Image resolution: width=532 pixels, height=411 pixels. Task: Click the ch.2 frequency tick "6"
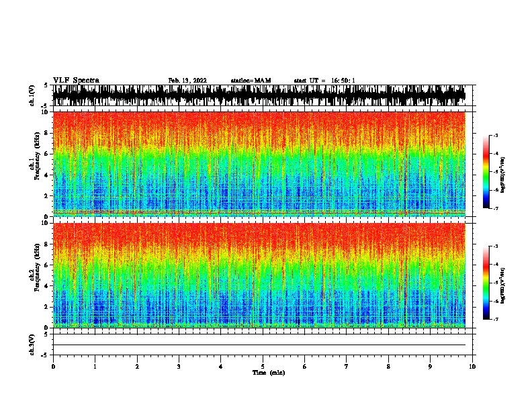point(46,265)
